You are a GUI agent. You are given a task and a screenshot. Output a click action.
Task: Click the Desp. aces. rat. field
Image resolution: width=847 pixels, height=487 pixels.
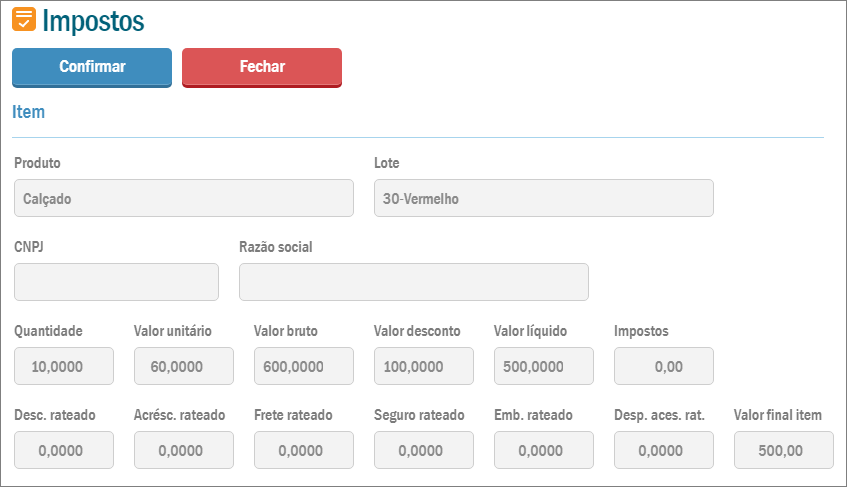(664, 450)
